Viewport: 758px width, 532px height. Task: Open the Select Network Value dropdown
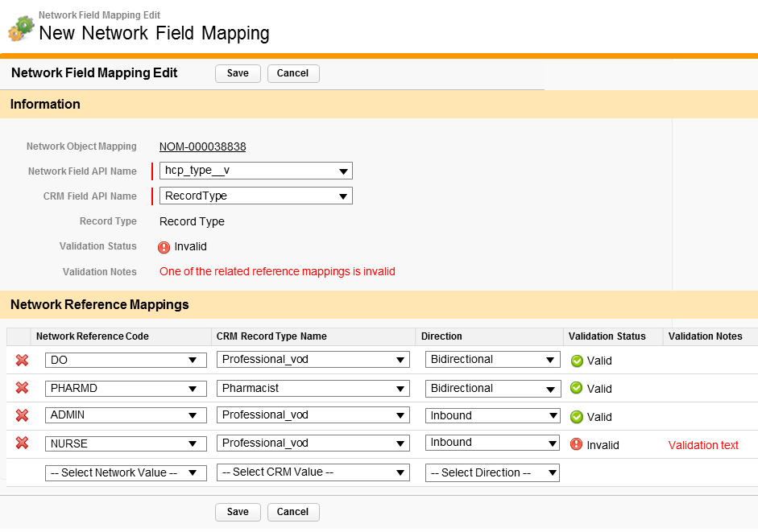pyautogui.click(x=126, y=472)
